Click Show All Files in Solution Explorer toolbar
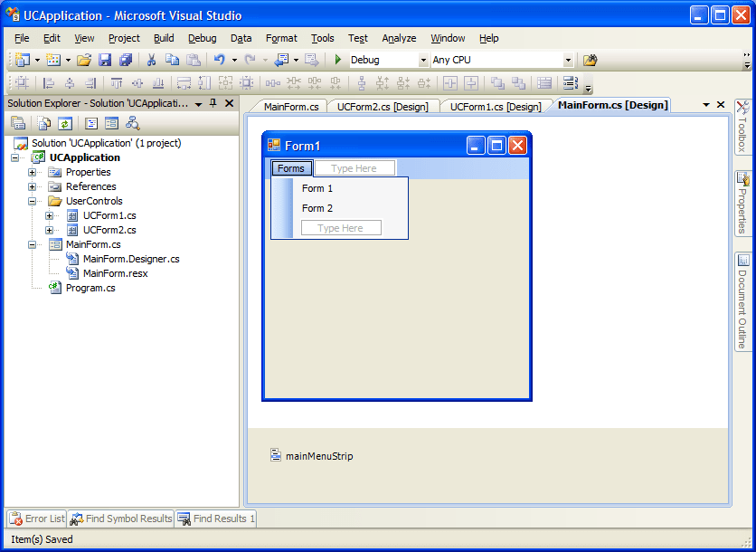756x552 pixels. 43,123
